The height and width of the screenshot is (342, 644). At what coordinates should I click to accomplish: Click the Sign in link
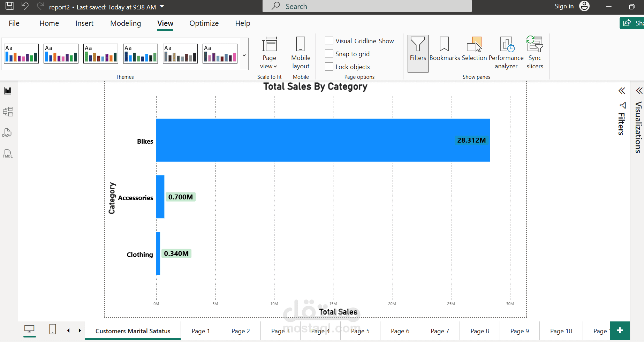[x=564, y=6]
